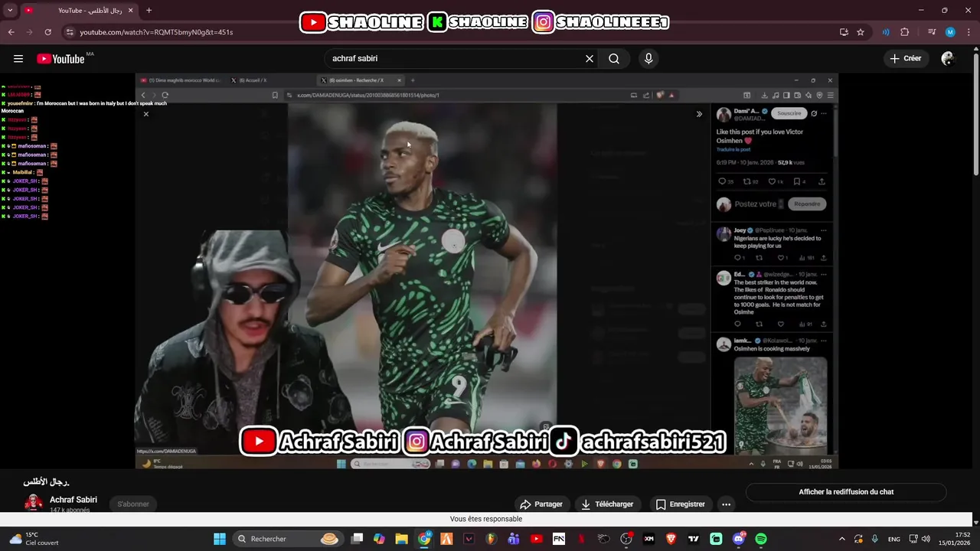980x551 pixels.
Task: Open Chrome media controls icon
Action: pyautogui.click(x=932, y=32)
